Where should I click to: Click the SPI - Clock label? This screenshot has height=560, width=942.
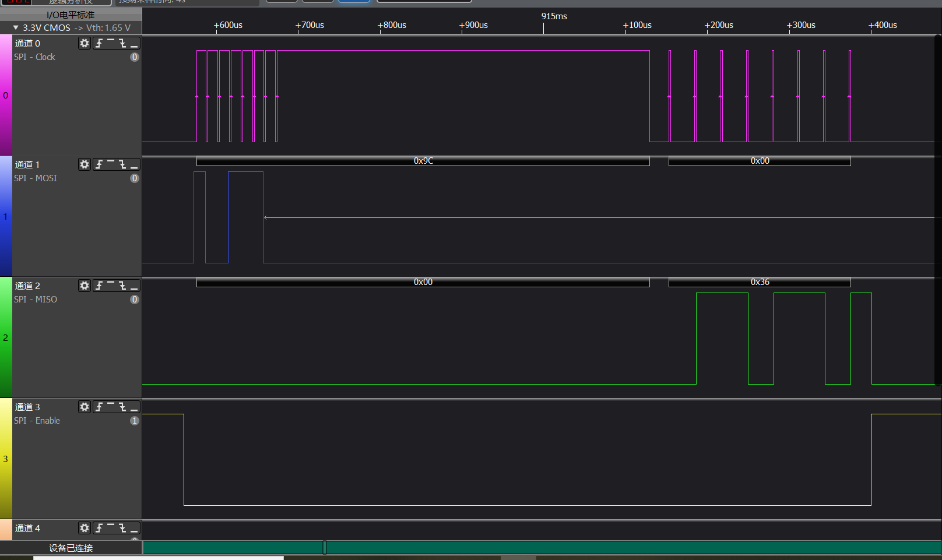coord(34,57)
